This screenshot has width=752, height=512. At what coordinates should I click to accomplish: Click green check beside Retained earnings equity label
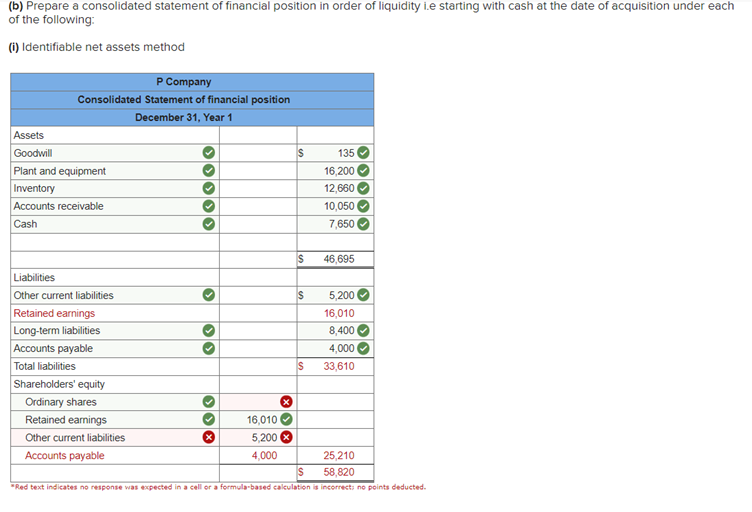tap(209, 419)
